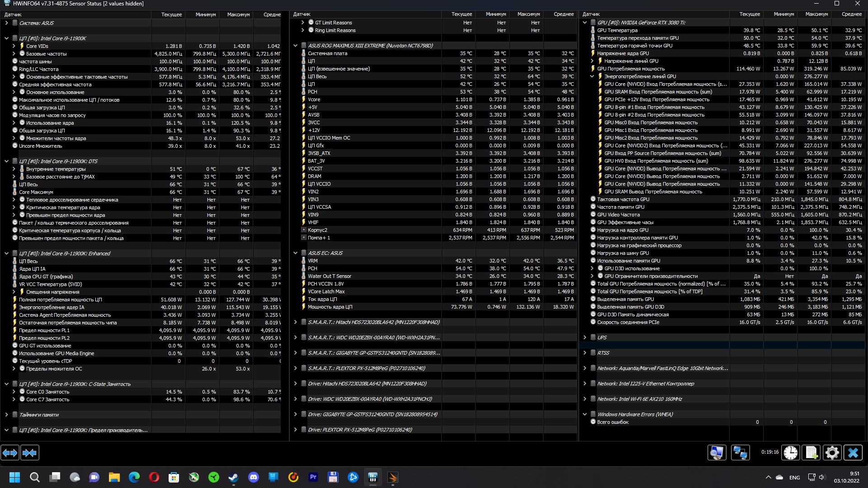Collapse the Intel Core i9-11900K DTS section

6,161
